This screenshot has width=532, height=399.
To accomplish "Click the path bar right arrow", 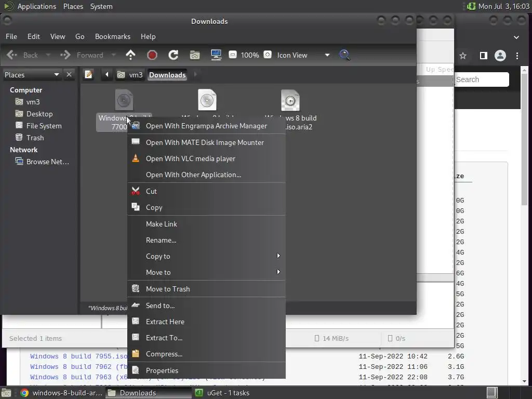I will (x=195, y=74).
